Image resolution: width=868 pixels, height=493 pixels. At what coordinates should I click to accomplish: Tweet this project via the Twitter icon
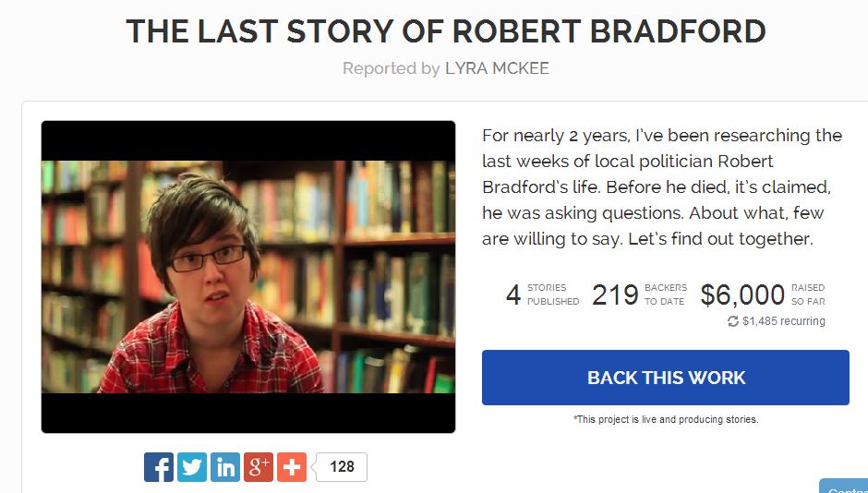(192, 467)
